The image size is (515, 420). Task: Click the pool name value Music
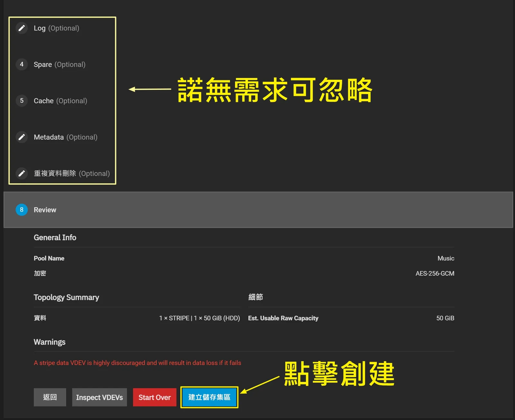(446, 258)
